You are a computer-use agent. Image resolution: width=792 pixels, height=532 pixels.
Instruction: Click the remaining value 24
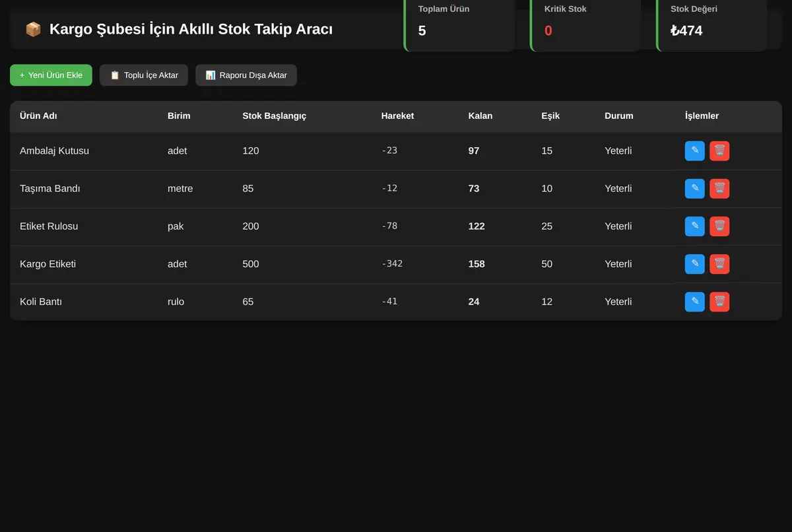[x=474, y=302]
